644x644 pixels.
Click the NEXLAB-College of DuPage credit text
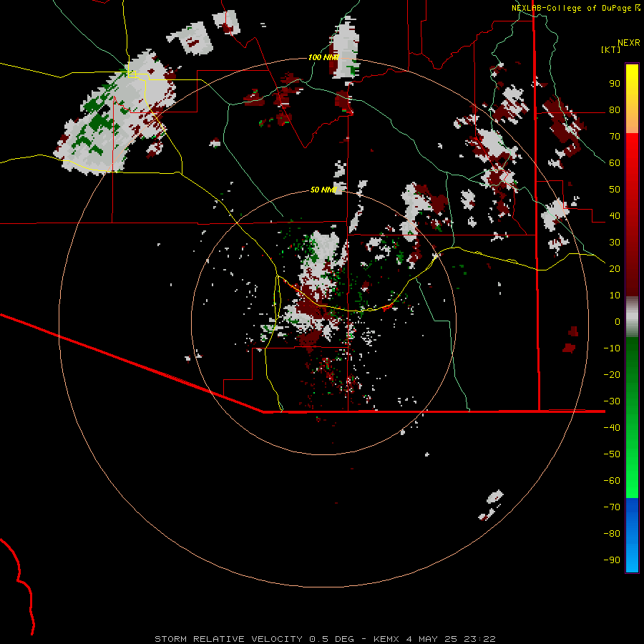pyautogui.click(x=571, y=8)
